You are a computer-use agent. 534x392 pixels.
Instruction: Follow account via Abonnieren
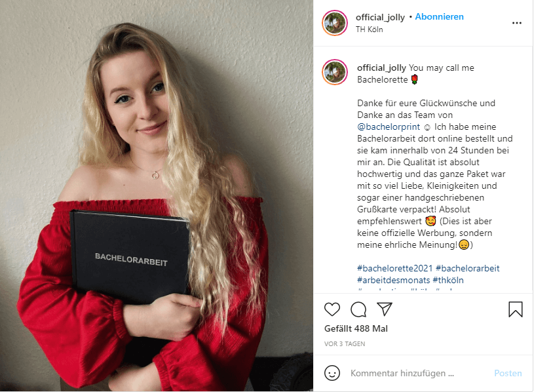click(x=439, y=16)
